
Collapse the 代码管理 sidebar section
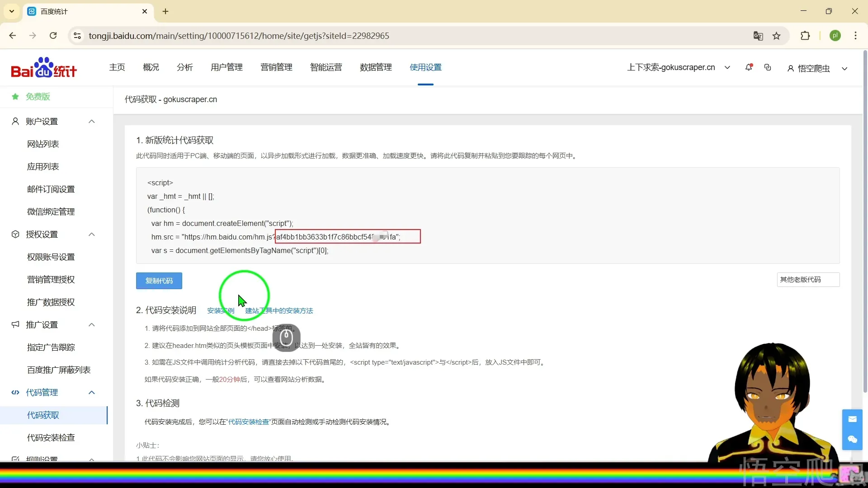point(92,393)
